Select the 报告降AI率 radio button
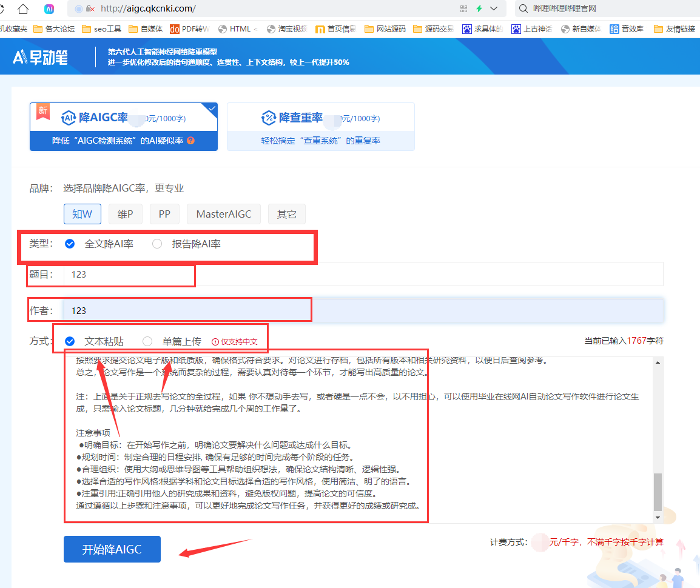Viewport: 700px width, 588px height. point(157,244)
